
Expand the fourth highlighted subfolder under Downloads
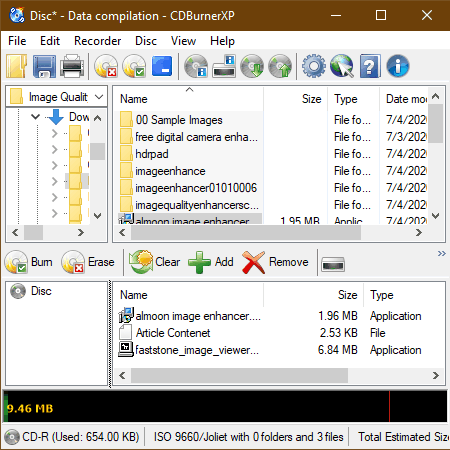pos(55,181)
